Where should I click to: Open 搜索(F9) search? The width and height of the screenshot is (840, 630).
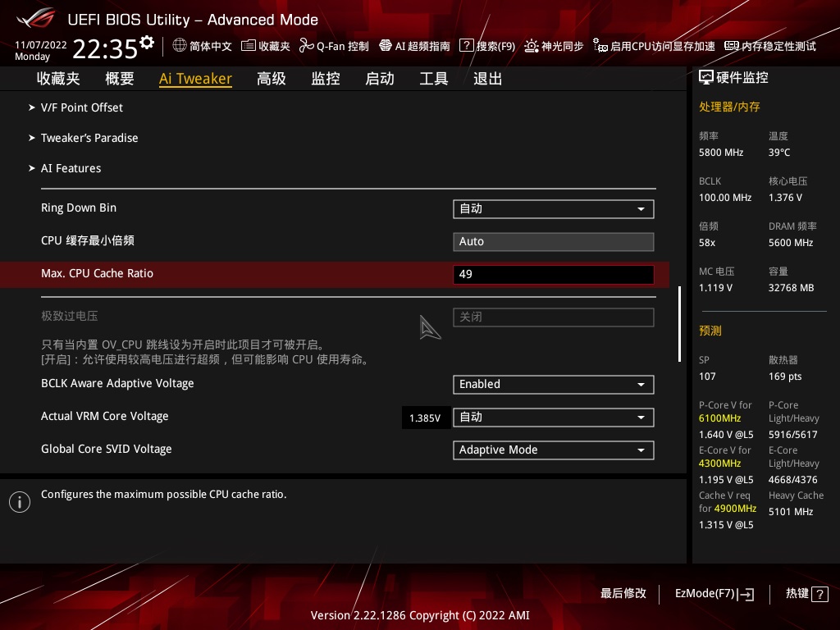coord(487,47)
